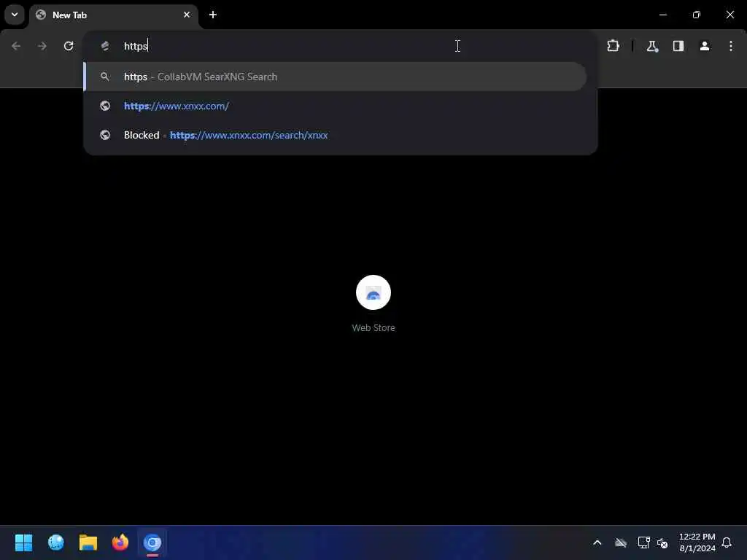Show hidden system tray icons

[597, 542]
